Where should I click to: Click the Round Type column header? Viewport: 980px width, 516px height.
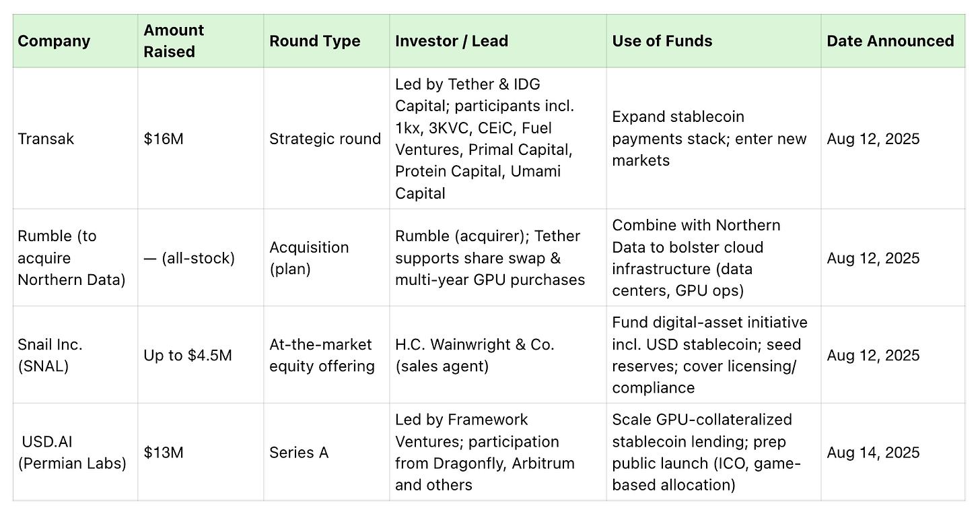315,41
